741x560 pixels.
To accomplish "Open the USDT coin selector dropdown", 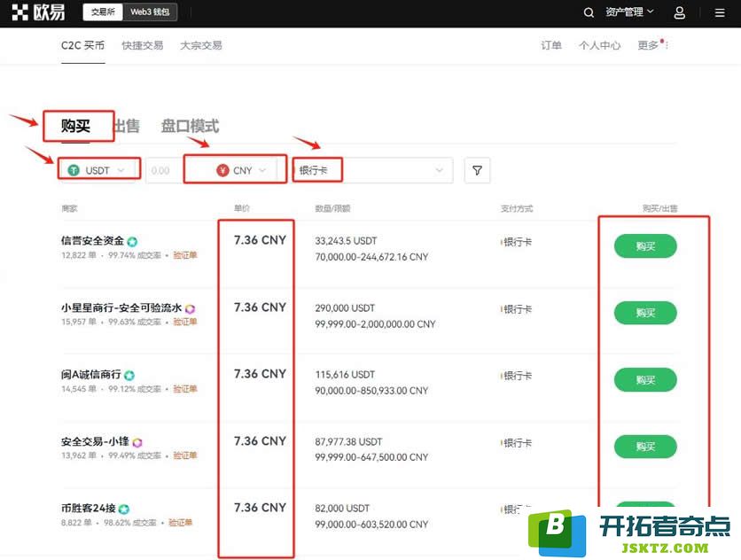I will coord(98,170).
